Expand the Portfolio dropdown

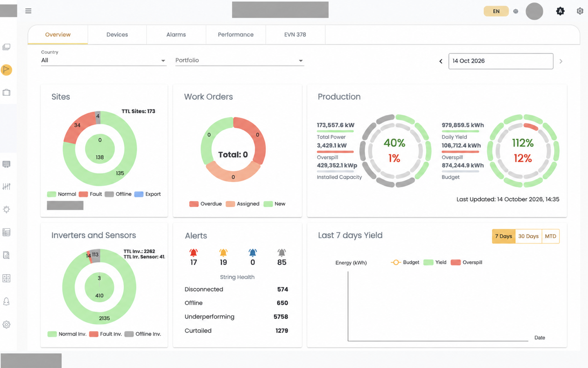(x=240, y=60)
